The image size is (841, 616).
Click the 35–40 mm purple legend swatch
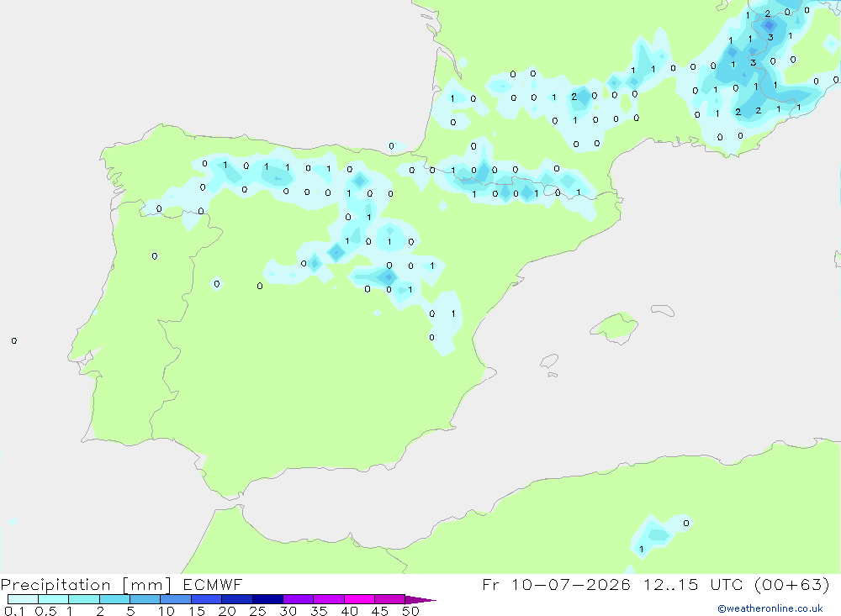pyautogui.click(x=329, y=599)
